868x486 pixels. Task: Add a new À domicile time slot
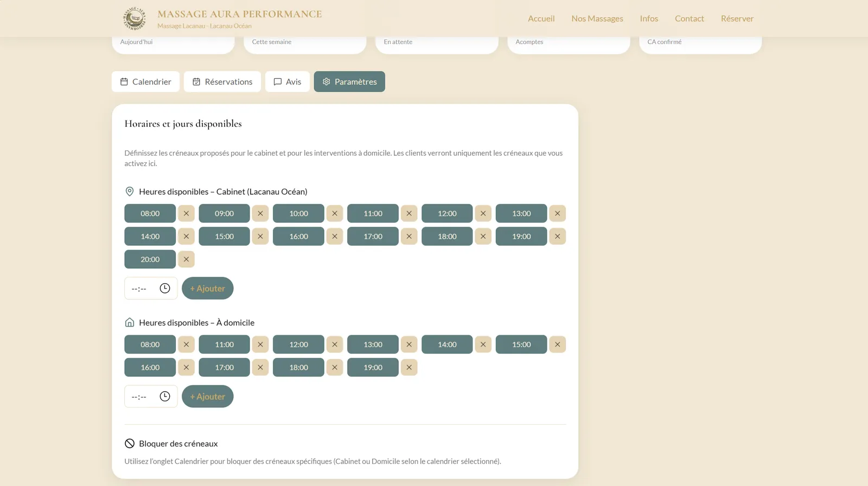pos(208,397)
